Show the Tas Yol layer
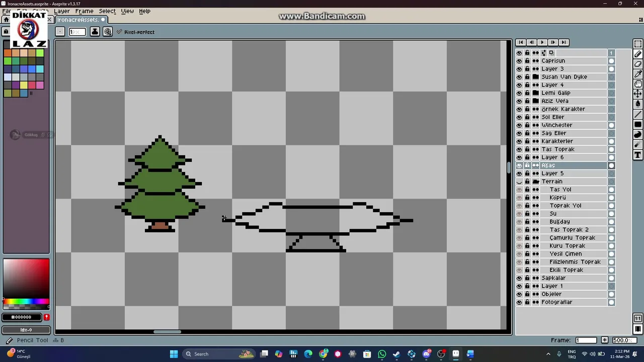Viewport: 644px width, 362px height. [519, 190]
